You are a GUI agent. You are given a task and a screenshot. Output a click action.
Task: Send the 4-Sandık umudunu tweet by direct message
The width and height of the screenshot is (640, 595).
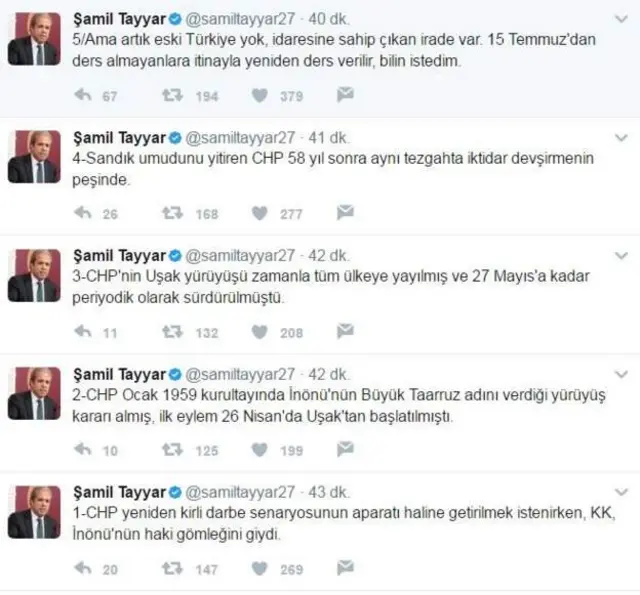coord(345,213)
